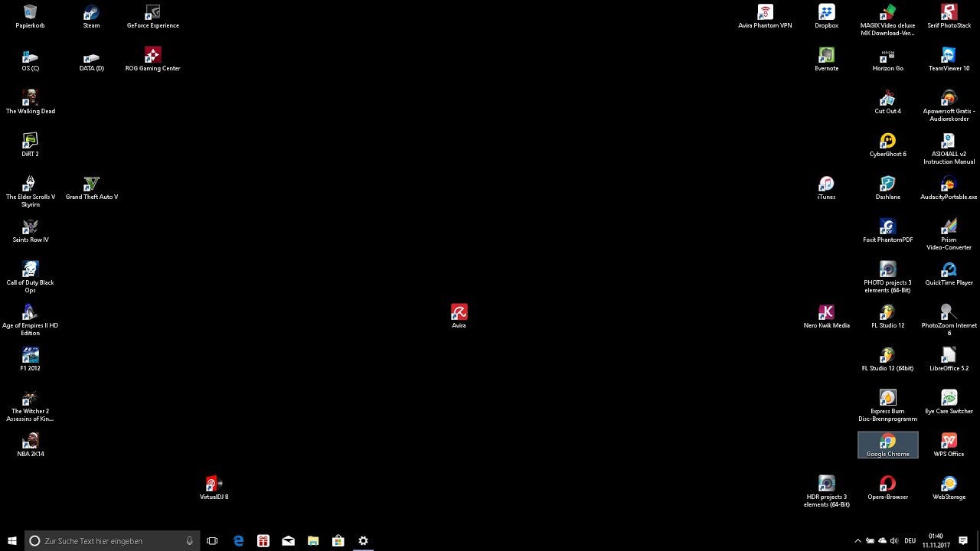This screenshot has height=551, width=980.
Task: Select the FL Studio 12 icon
Action: coord(887,317)
